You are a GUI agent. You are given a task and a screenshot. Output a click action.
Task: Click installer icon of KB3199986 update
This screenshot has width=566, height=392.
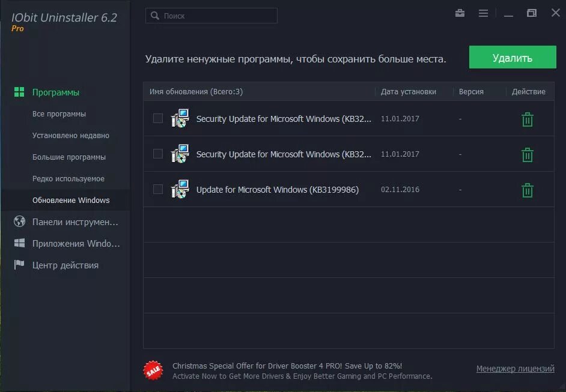tap(180, 189)
